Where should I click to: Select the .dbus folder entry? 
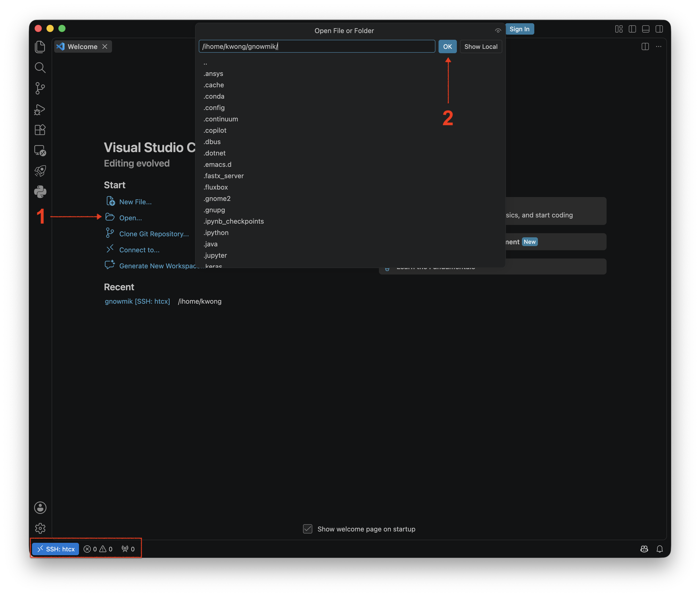tap(350, 142)
